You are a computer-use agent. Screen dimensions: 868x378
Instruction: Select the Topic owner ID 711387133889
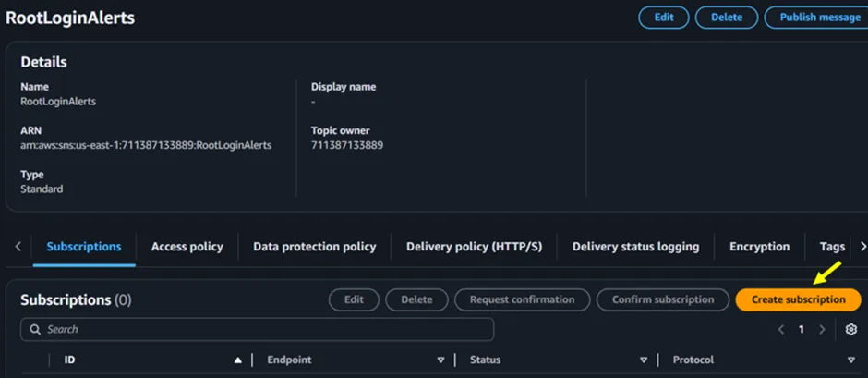347,146
